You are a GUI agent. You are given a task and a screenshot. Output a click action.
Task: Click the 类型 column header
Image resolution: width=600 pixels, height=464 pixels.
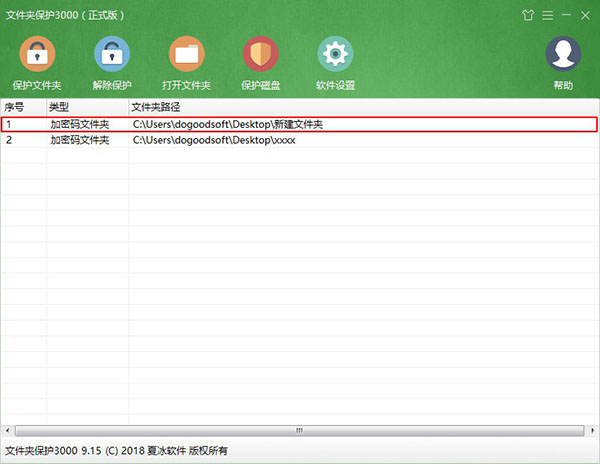click(x=87, y=106)
